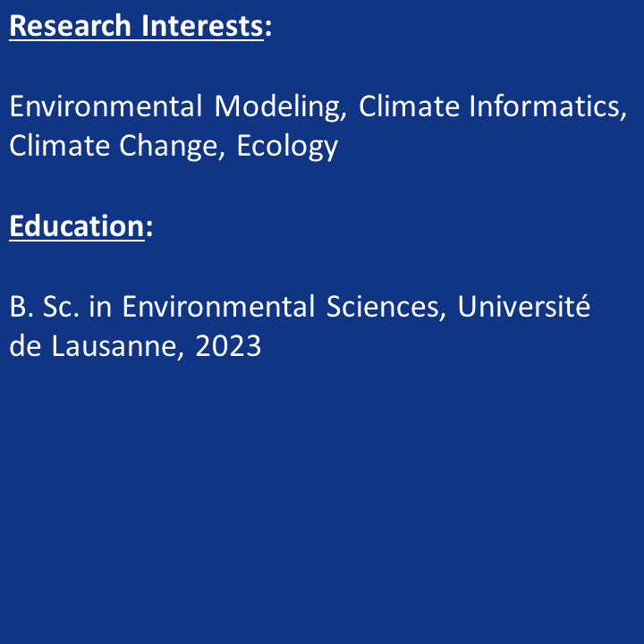644x644 pixels.
Task: Click the word "Ecology"
Action: click(x=287, y=147)
